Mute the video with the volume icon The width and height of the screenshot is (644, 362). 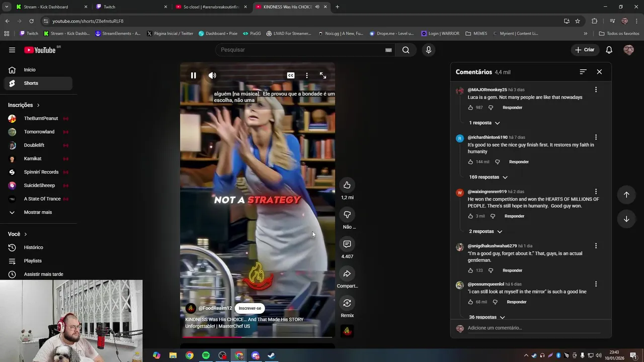click(x=212, y=75)
